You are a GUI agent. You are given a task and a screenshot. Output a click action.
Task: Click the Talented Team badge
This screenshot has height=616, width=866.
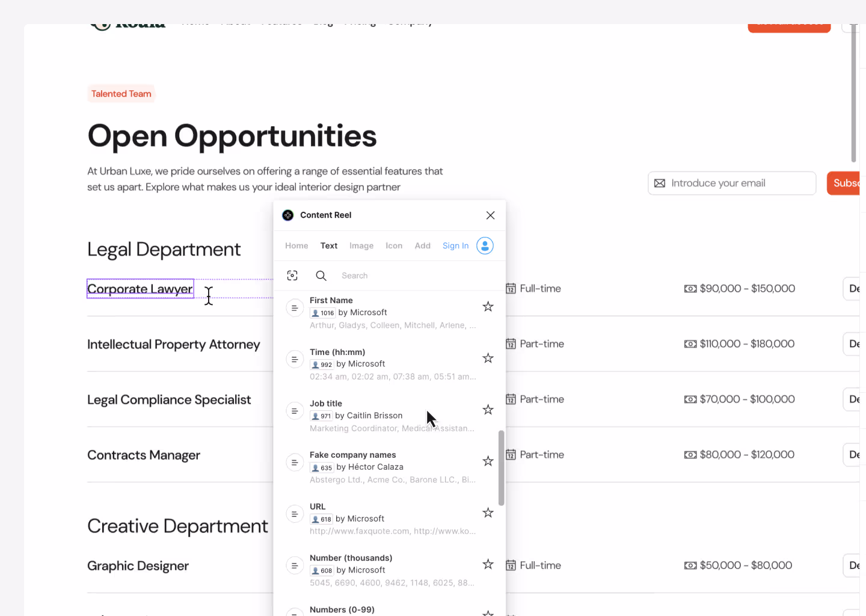pyautogui.click(x=121, y=94)
